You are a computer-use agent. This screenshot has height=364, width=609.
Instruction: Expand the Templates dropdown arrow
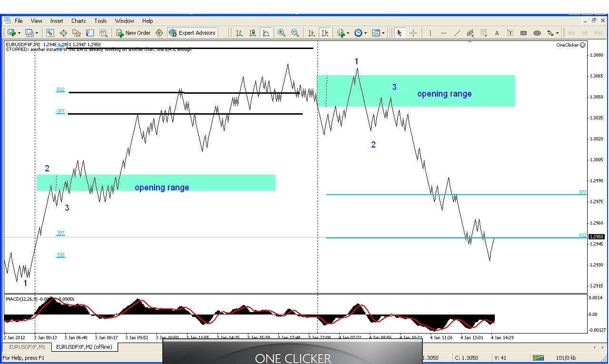(383, 33)
